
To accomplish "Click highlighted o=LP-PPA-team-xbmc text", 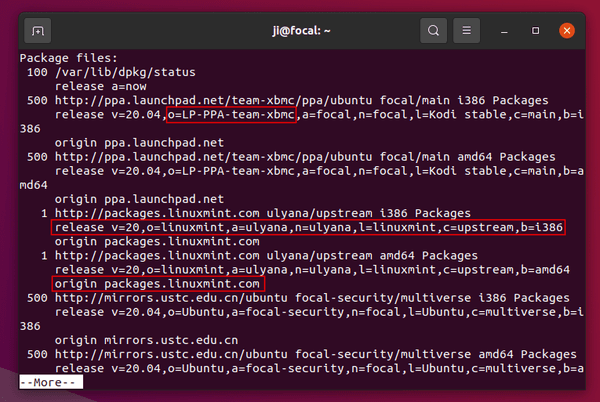I will point(231,115).
